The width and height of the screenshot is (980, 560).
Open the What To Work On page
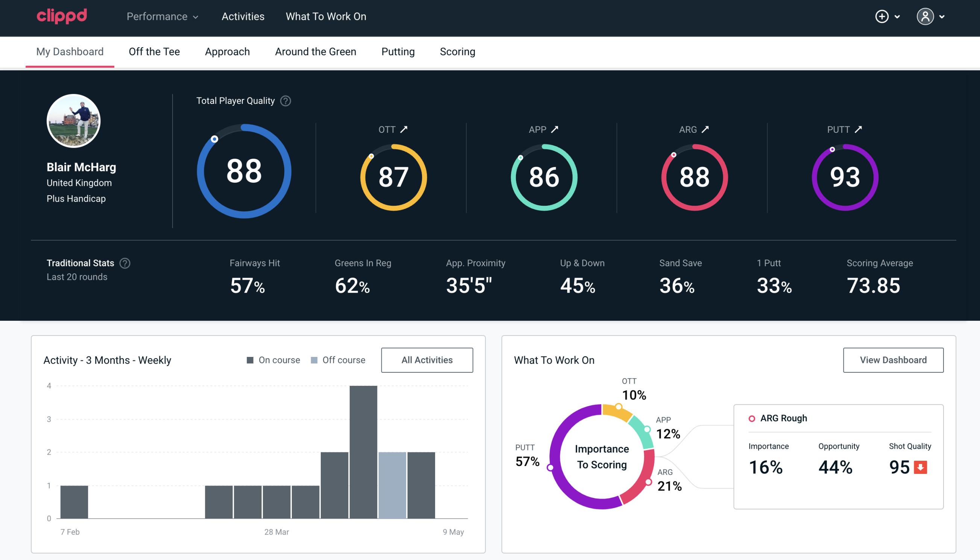[325, 17]
